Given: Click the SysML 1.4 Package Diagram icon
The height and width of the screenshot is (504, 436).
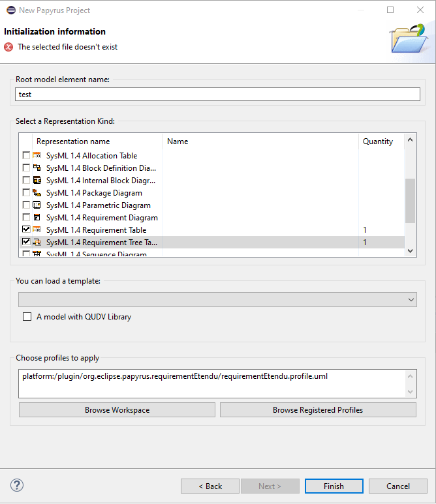Looking at the screenshot, I should [x=37, y=193].
